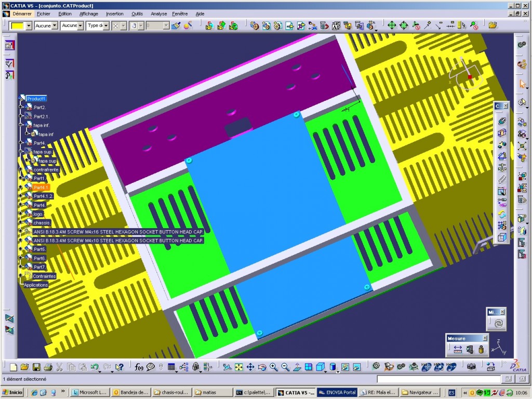Click the Measure Between icon
This screenshot has height=399, width=532.
[458, 350]
